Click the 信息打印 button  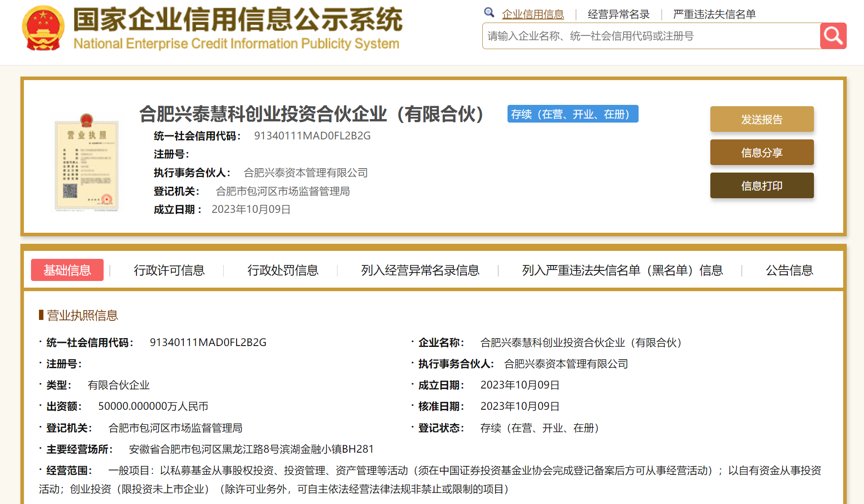(762, 185)
